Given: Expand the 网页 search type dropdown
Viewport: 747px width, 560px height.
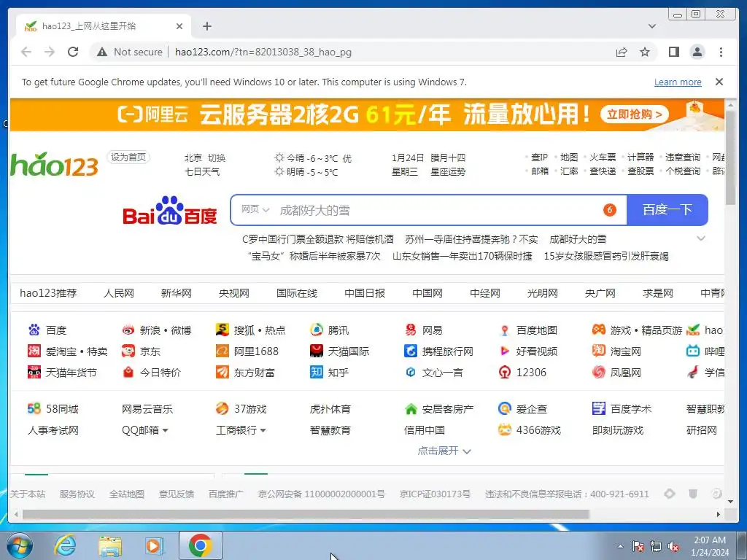Looking at the screenshot, I should (255, 209).
